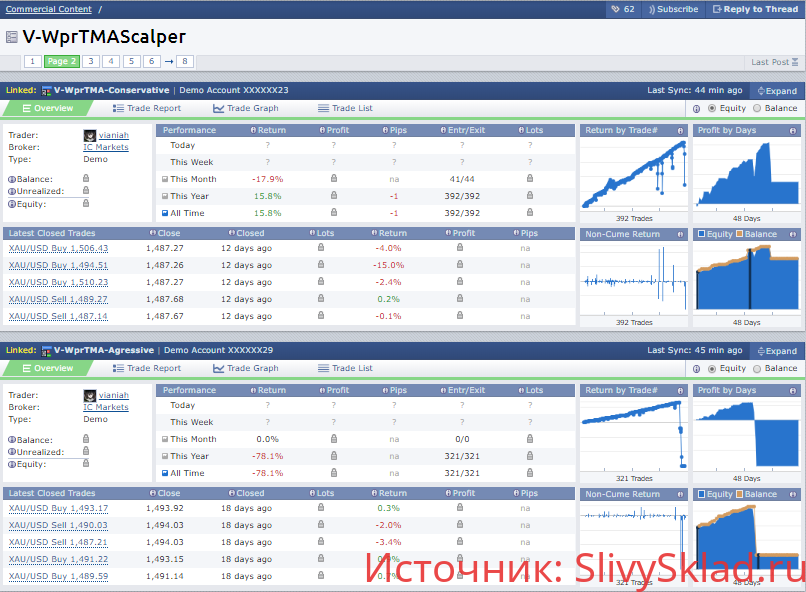Click info icon on Profit by Days chart, Conservative
The image size is (806, 592).
point(793,131)
